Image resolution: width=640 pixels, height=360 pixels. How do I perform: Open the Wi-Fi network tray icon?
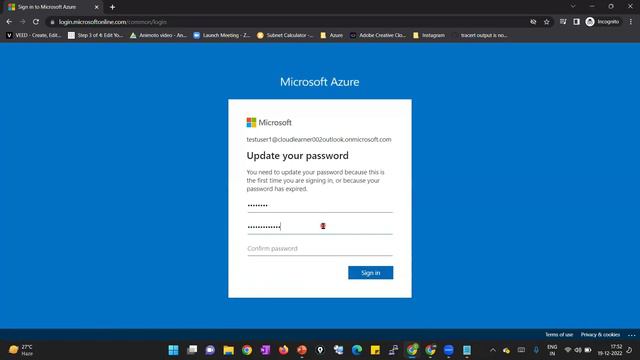click(x=568, y=350)
